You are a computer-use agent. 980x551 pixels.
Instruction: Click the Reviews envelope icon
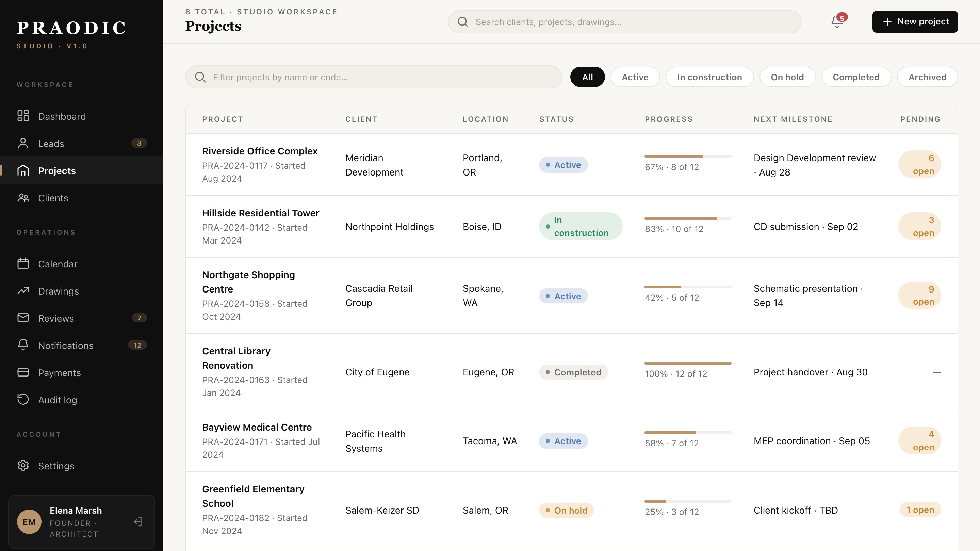[23, 318]
